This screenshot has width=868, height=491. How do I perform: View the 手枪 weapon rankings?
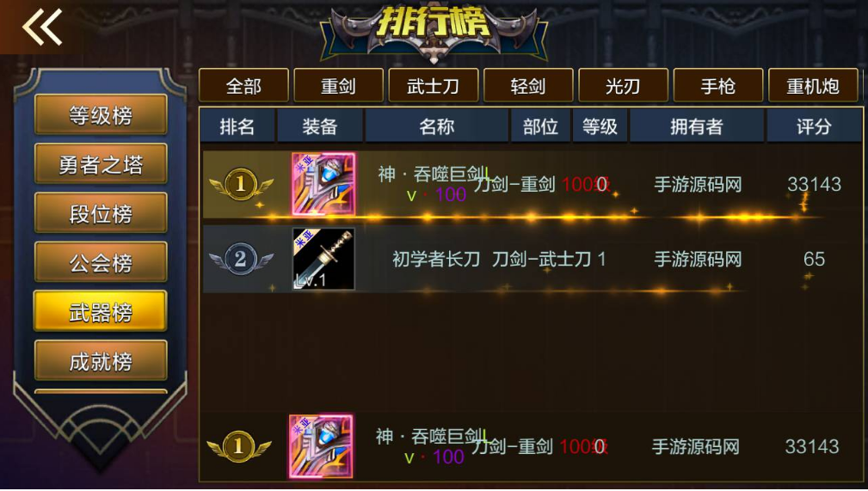point(718,86)
